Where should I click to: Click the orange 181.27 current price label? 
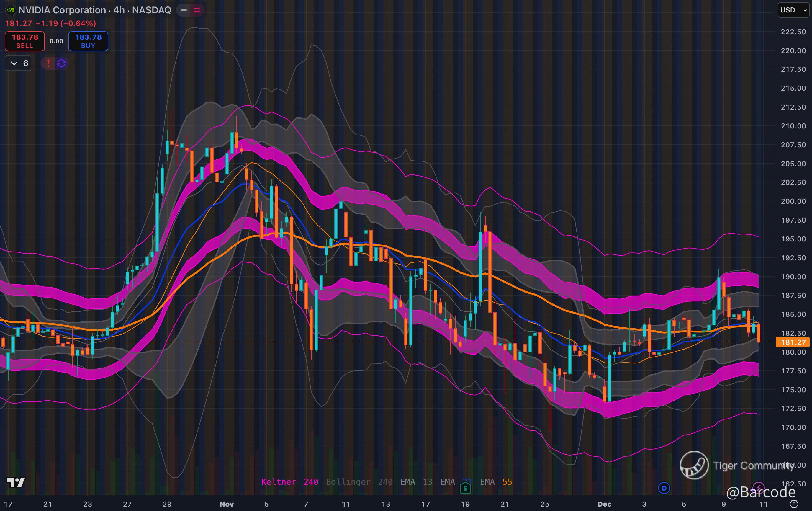793,342
